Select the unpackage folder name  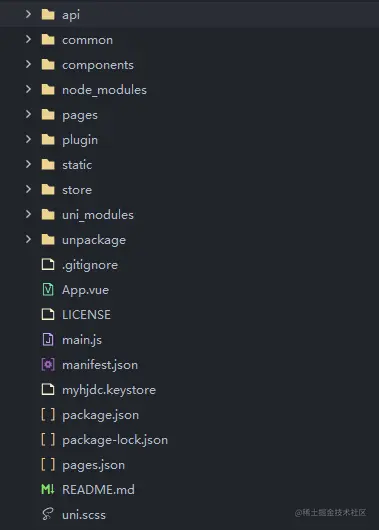94,240
